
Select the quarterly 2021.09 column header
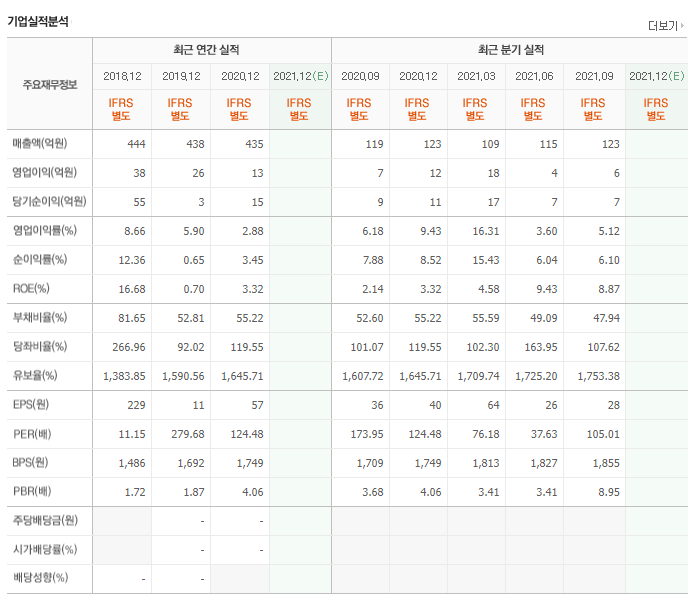tap(594, 76)
